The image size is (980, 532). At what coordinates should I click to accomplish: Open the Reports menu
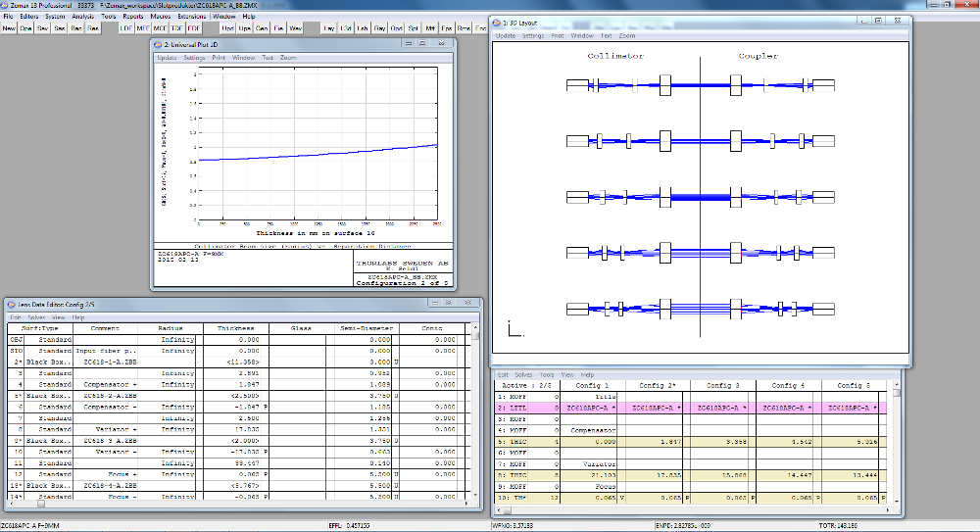[x=133, y=17]
